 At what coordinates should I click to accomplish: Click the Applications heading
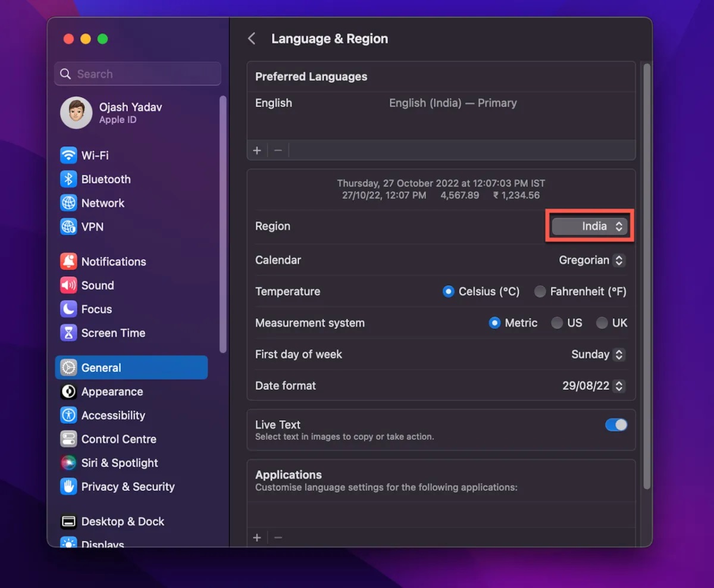[289, 475]
